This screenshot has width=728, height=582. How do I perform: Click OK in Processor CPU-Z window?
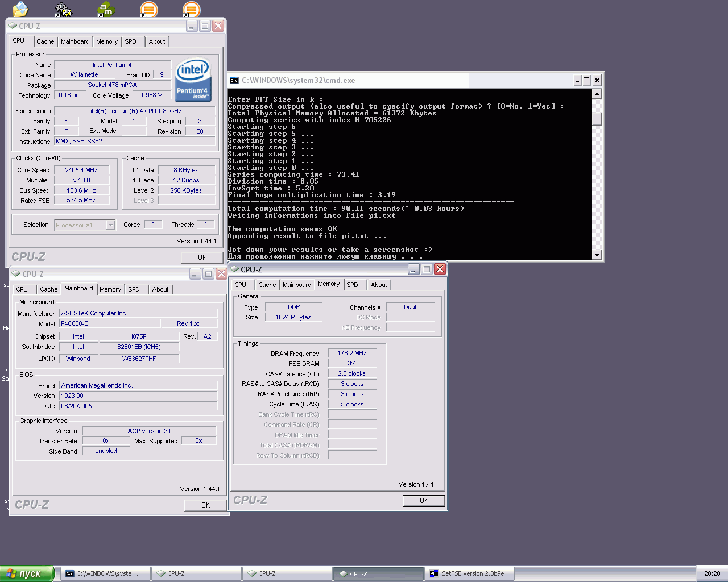tap(202, 257)
